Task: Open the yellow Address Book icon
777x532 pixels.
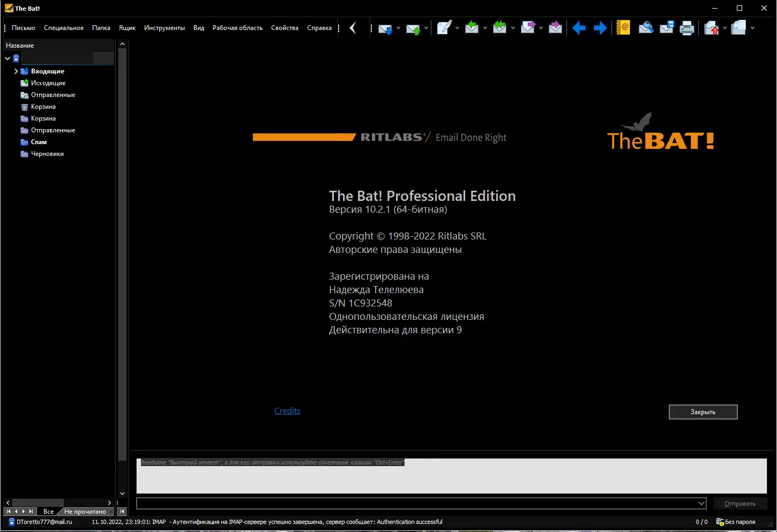Action: (623, 27)
